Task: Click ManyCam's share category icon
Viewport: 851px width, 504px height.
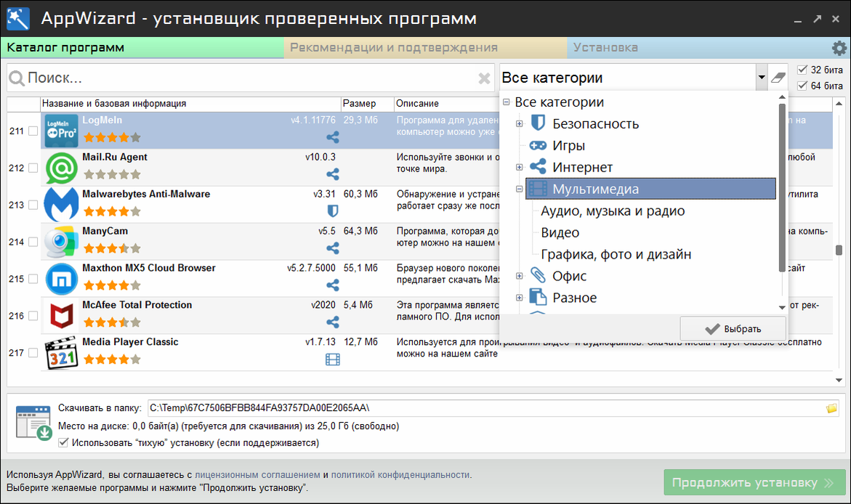Action: (x=333, y=248)
